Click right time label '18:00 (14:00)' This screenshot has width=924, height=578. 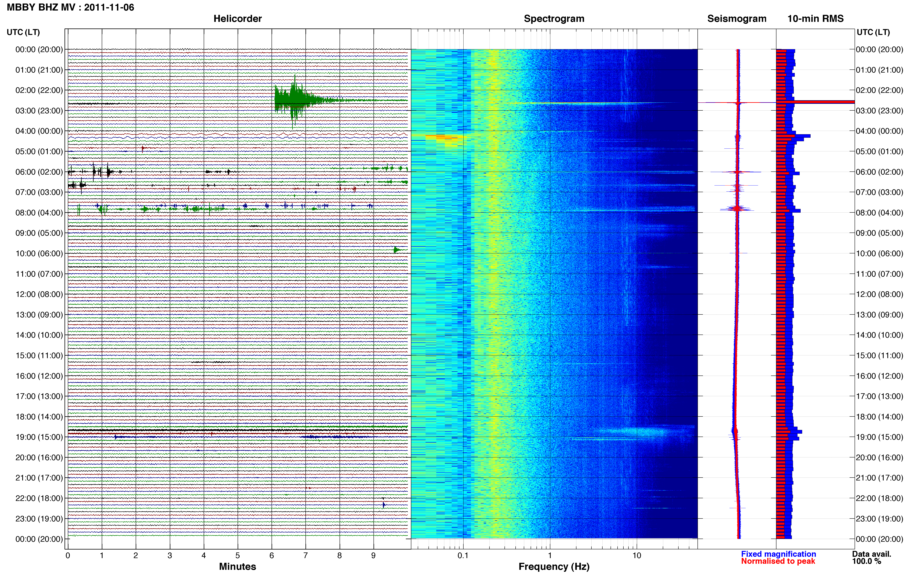click(x=880, y=417)
